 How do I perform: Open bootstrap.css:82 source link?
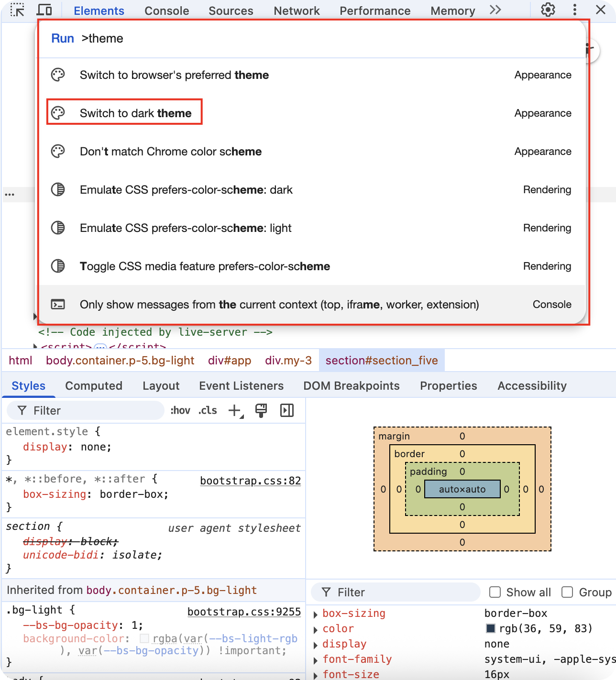250,481
